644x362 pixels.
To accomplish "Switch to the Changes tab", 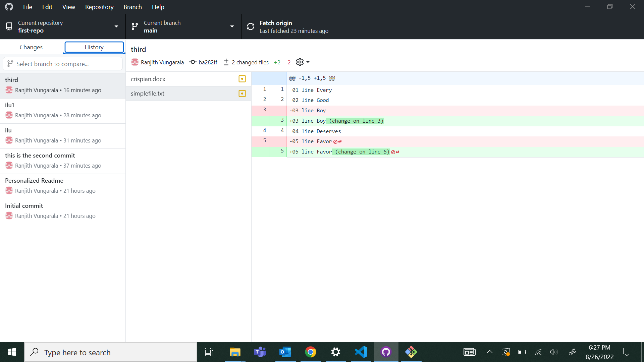I will [31, 47].
